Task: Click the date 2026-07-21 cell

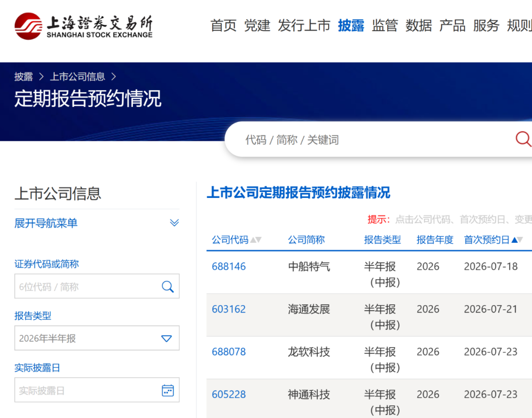Action: pyautogui.click(x=491, y=309)
